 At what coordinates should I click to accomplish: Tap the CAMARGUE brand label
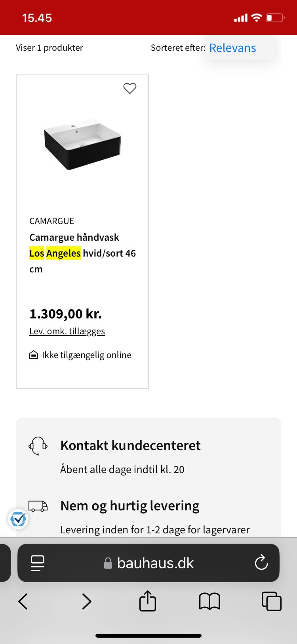click(x=51, y=221)
